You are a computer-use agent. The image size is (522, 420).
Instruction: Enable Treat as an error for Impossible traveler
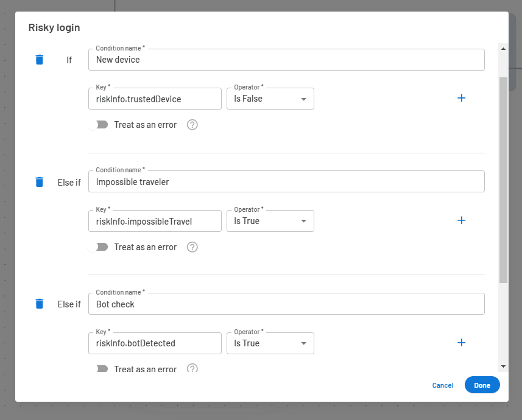point(99,247)
